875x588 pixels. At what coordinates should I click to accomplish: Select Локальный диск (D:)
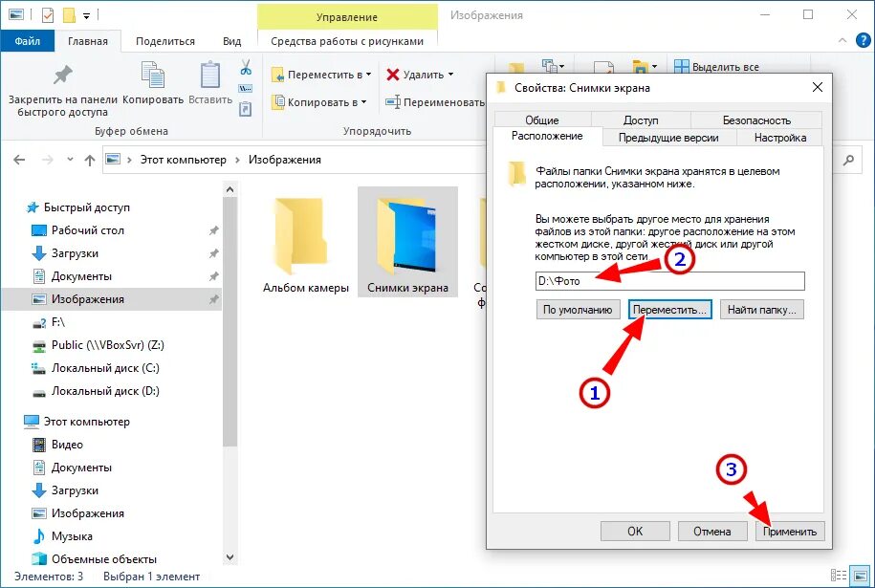[105, 391]
